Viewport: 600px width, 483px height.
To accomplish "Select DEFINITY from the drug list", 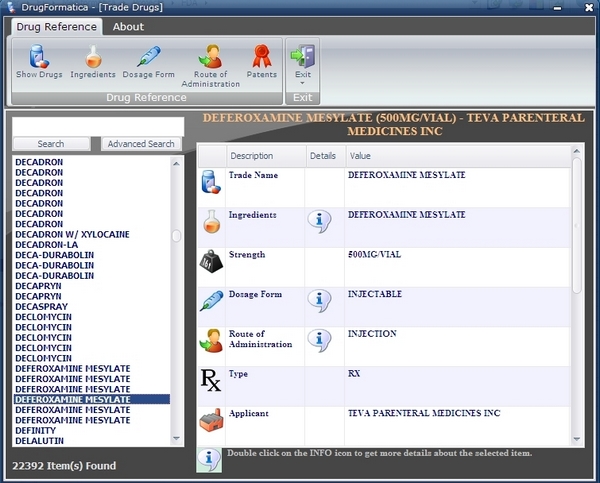I will point(38,431).
